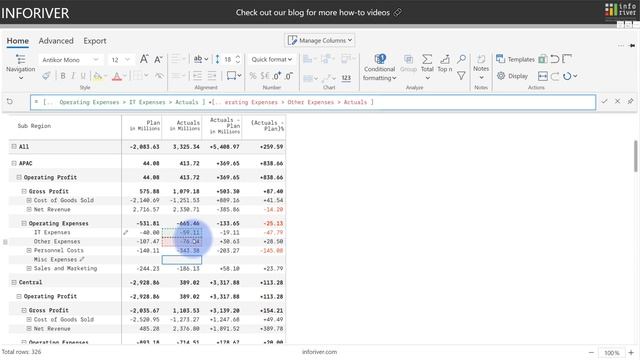Open the font family dropdown Antikor Mono
Image resolution: width=640 pixels, height=360 pixels.
[71, 60]
